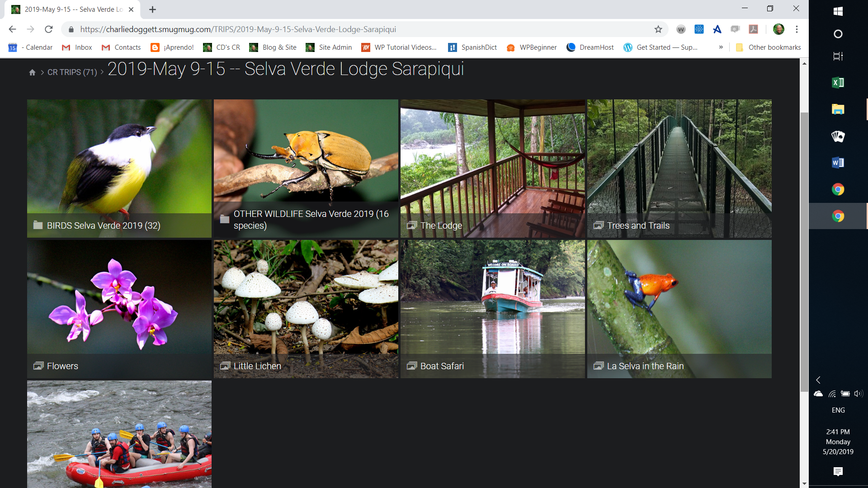Open the Chrome three-dot menu

(797, 29)
